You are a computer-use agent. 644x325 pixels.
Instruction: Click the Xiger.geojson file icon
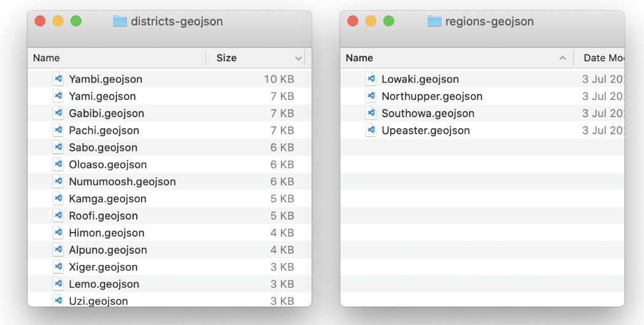pyautogui.click(x=58, y=267)
